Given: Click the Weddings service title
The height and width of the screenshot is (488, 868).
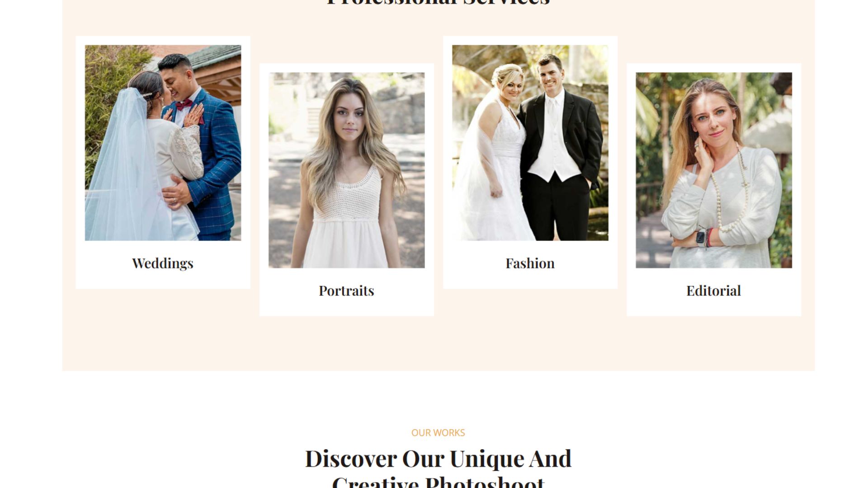Looking at the screenshot, I should (x=163, y=263).
